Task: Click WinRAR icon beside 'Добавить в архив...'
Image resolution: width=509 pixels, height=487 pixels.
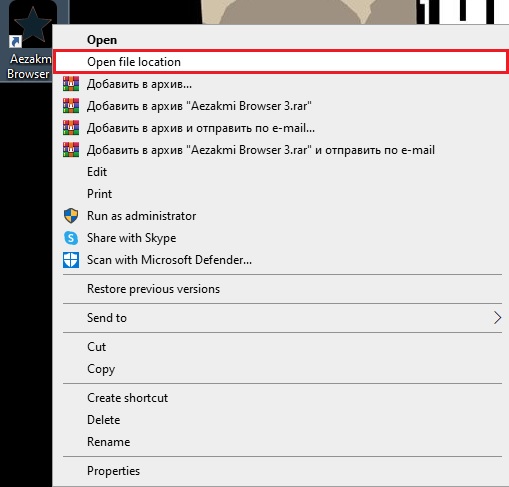Action: (71, 84)
